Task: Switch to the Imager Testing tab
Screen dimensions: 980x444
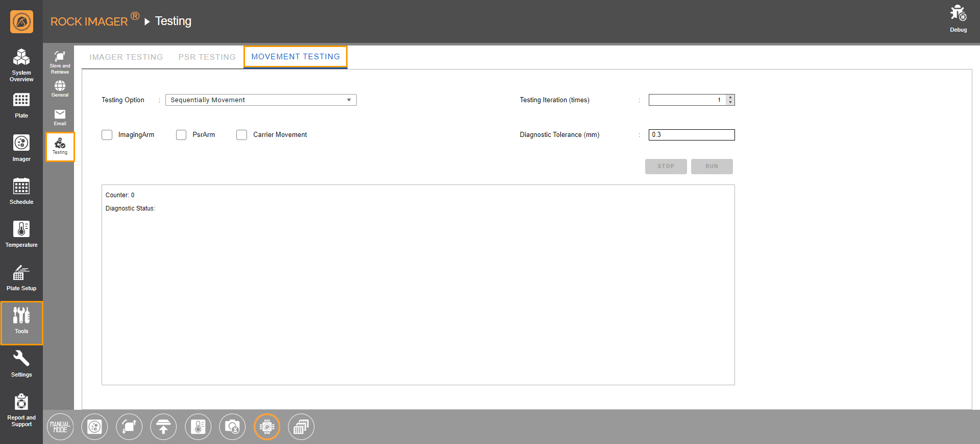Action: point(126,57)
